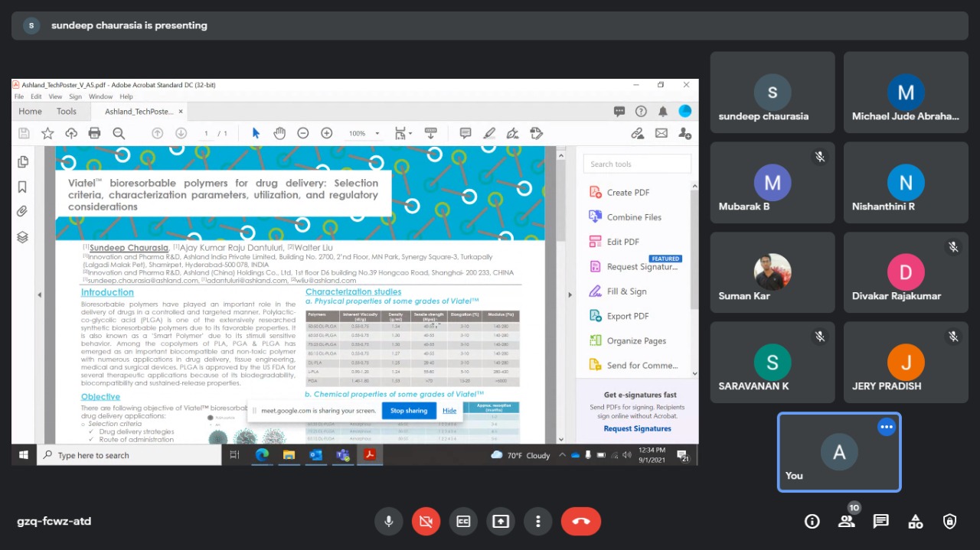
Task: Choose the hand pan tool
Action: pyautogui.click(x=279, y=133)
